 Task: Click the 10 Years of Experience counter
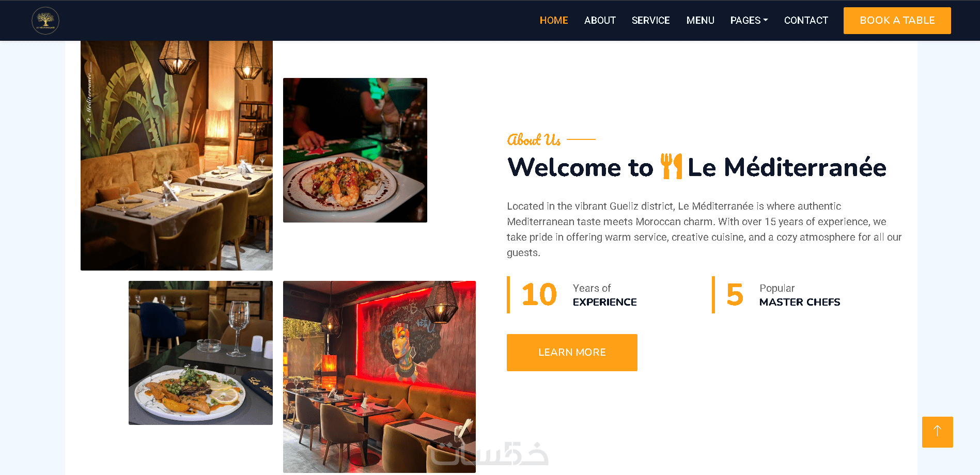point(572,295)
